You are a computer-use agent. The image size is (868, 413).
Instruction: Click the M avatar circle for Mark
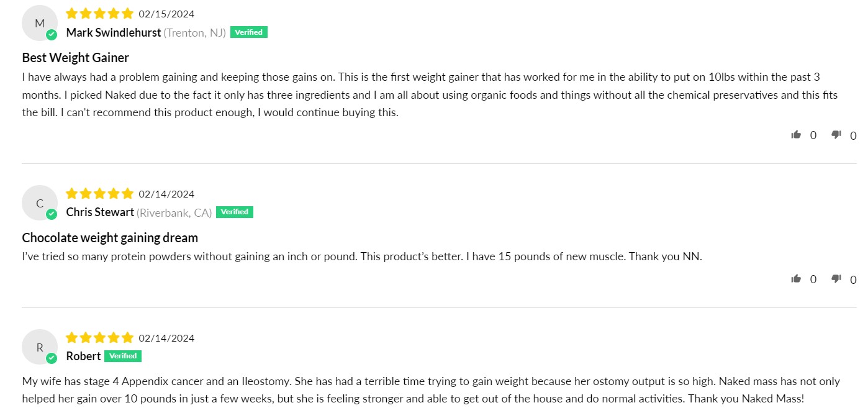39,24
